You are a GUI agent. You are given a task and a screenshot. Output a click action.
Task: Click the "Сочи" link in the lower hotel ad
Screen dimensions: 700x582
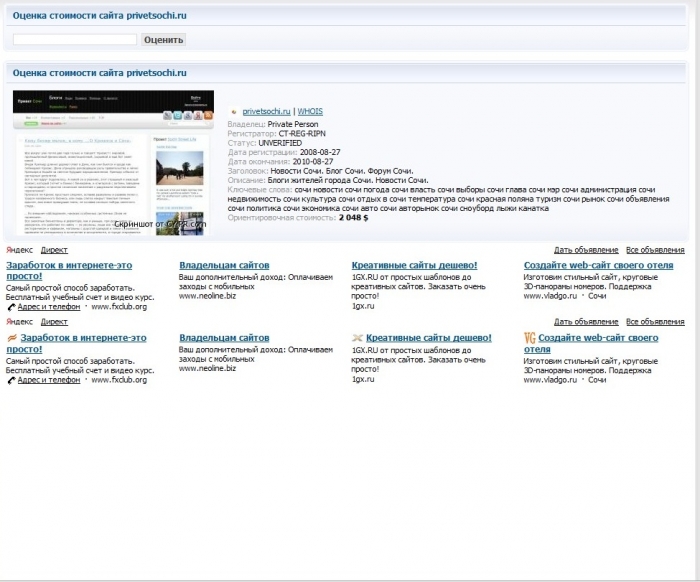[597, 380]
